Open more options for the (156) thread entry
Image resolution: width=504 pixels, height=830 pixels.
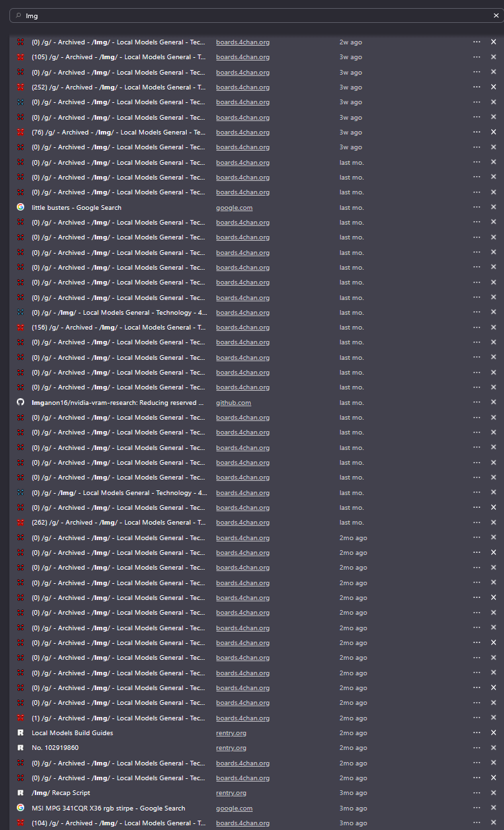tap(476, 327)
